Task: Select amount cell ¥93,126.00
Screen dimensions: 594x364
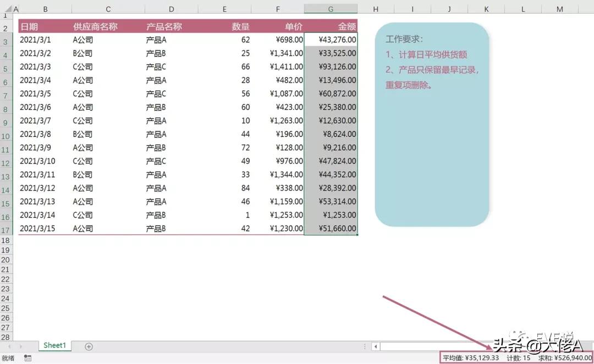Action: coord(331,67)
